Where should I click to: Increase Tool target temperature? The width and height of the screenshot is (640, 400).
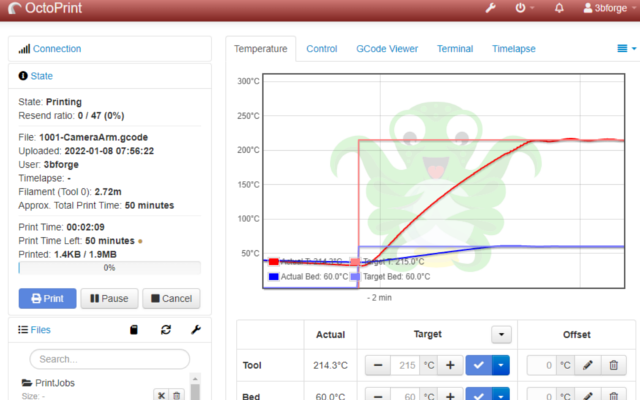pyautogui.click(x=450, y=365)
